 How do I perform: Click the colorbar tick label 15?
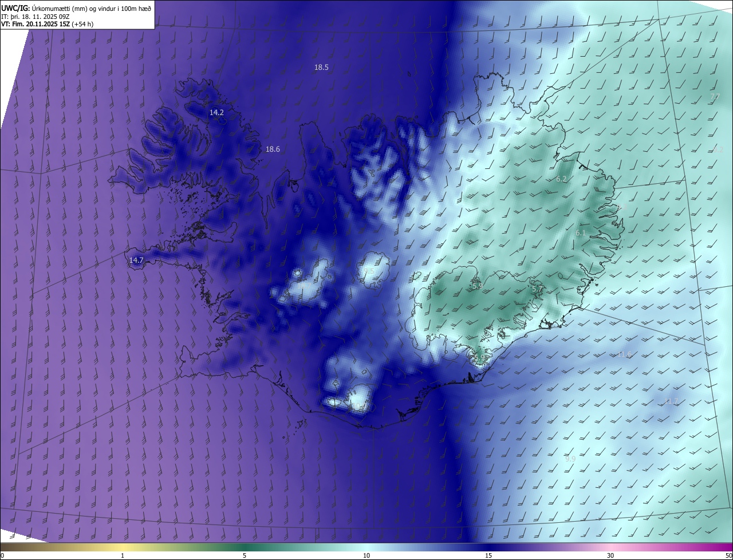click(x=488, y=555)
